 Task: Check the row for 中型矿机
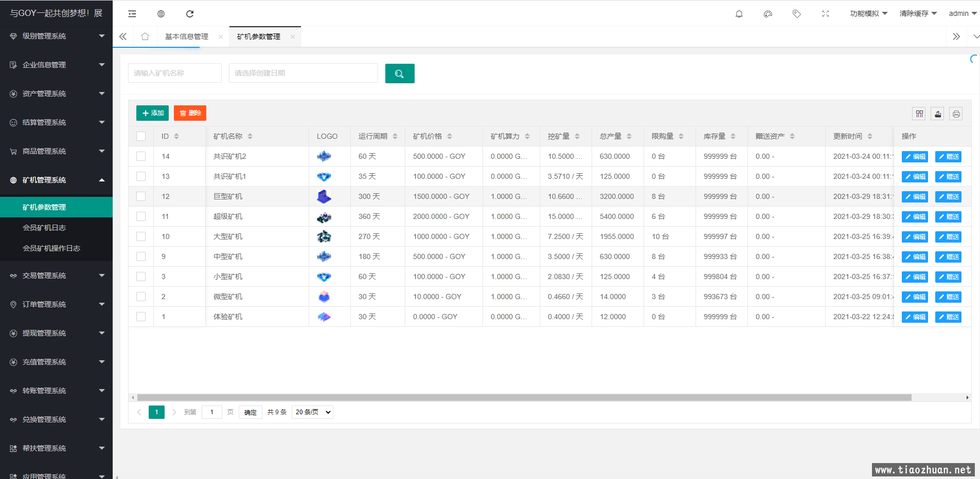pos(141,256)
